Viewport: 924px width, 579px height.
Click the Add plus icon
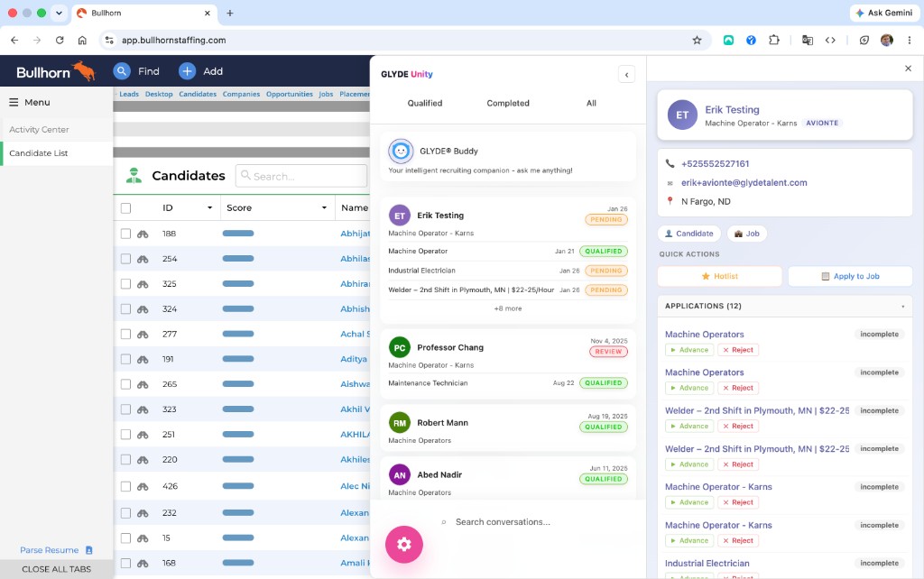coord(187,71)
